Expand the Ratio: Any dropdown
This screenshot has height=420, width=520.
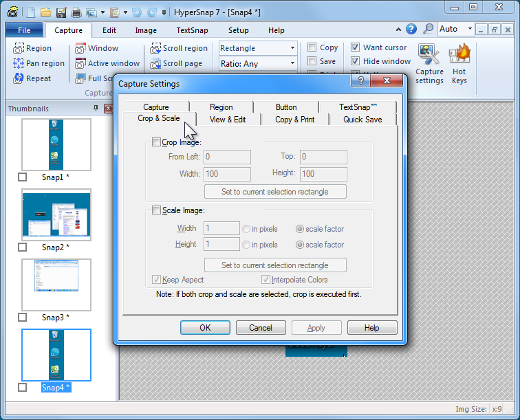pyautogui.click(x=292, y=64)
